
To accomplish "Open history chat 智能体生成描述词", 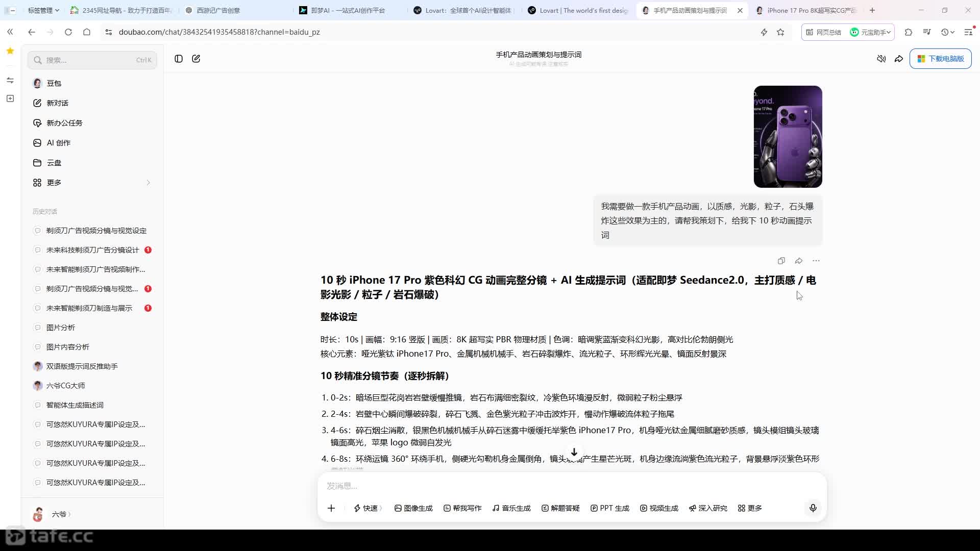I will click(92, 405).
